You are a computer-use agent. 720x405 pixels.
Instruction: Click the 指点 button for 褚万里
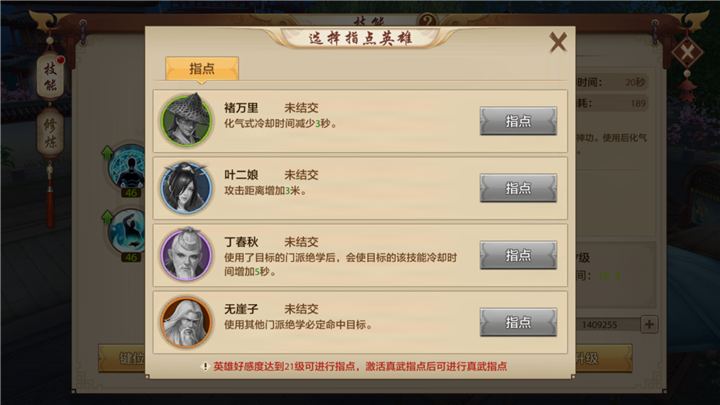518,121
